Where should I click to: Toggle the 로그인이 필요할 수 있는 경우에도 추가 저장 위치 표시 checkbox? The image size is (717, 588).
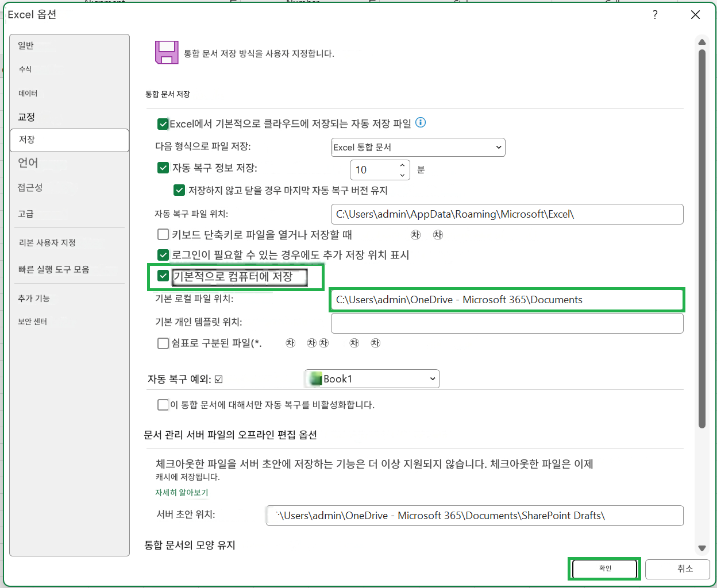coord(163,254)
